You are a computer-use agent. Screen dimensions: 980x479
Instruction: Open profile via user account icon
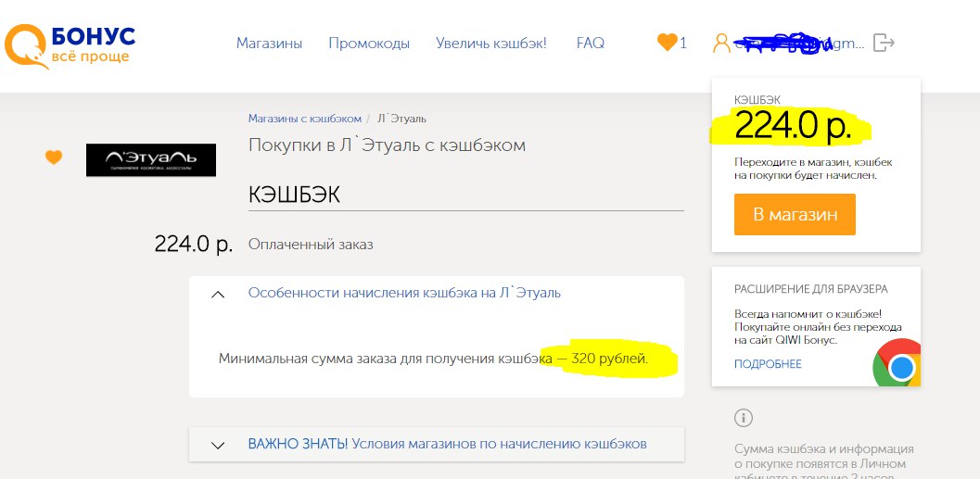(x=721, y=44)
